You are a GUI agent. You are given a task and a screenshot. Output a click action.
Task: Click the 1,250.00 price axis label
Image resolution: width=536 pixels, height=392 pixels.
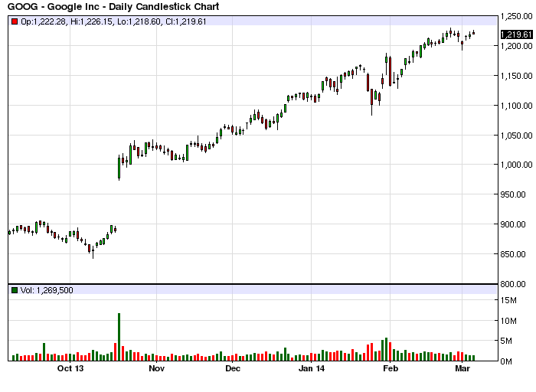[x=517, y=16]
